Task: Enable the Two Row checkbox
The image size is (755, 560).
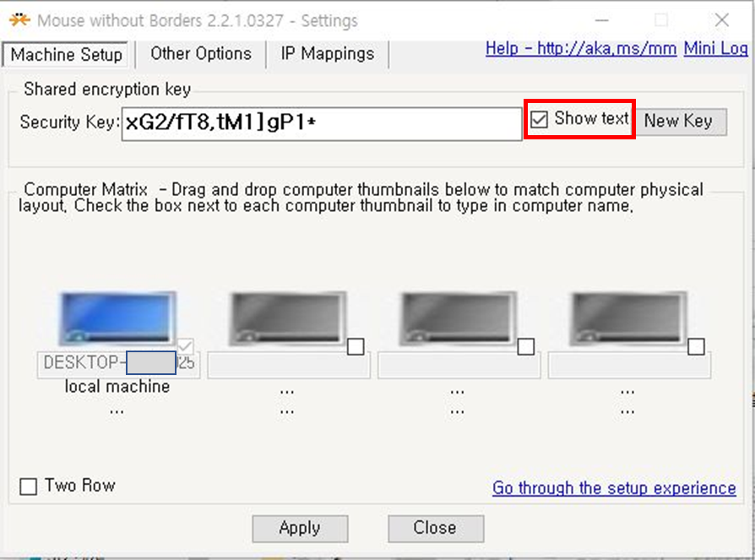Action: coord(29,487)
